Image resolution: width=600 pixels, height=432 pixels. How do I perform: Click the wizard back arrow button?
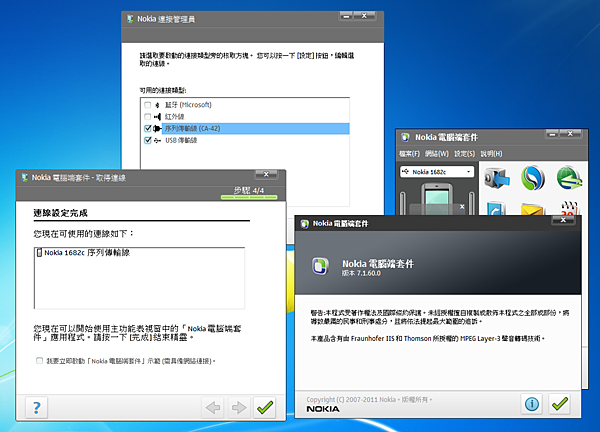tap(213, 408)
